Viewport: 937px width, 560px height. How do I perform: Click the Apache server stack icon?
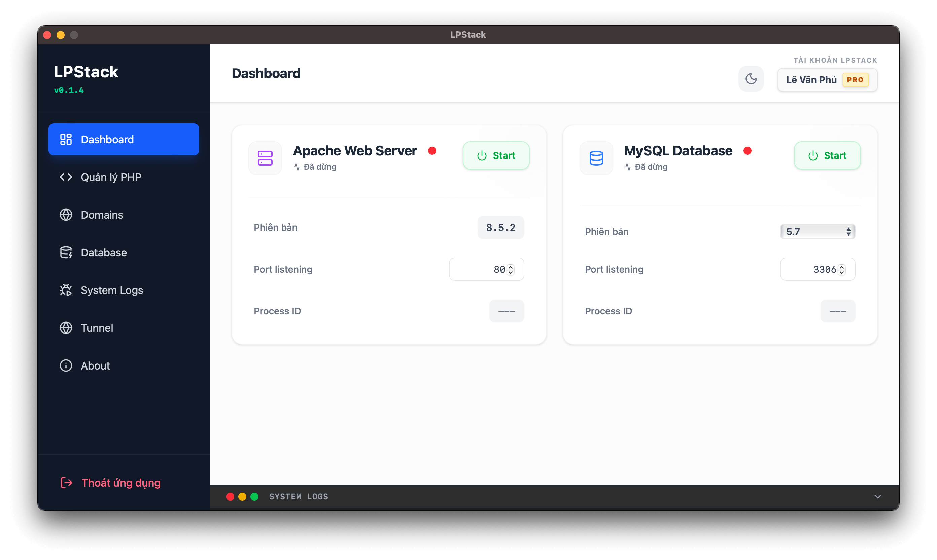[265, 158]
